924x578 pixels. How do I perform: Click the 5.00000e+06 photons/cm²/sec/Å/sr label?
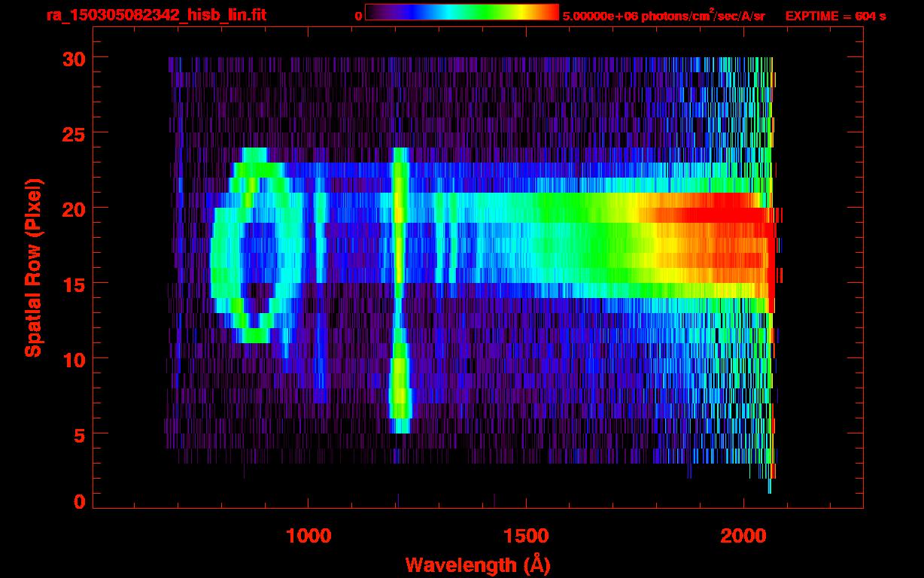tap(664, 16)
